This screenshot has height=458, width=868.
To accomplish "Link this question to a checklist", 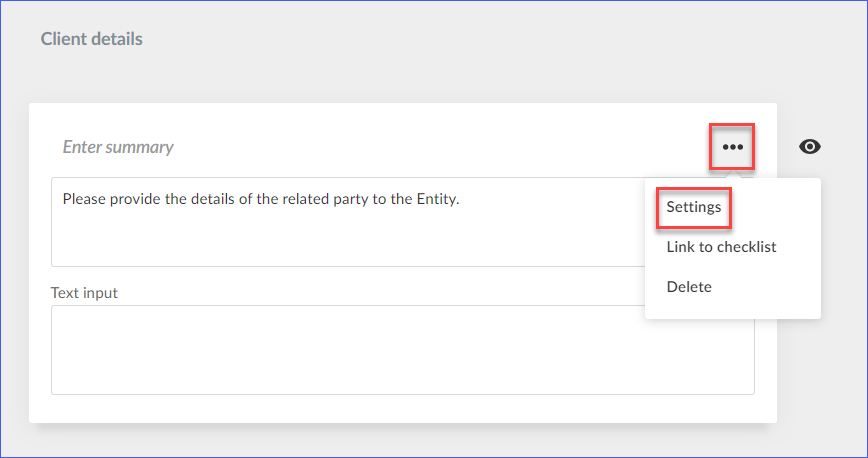I will pyautogui.click(x=721, y=247).
